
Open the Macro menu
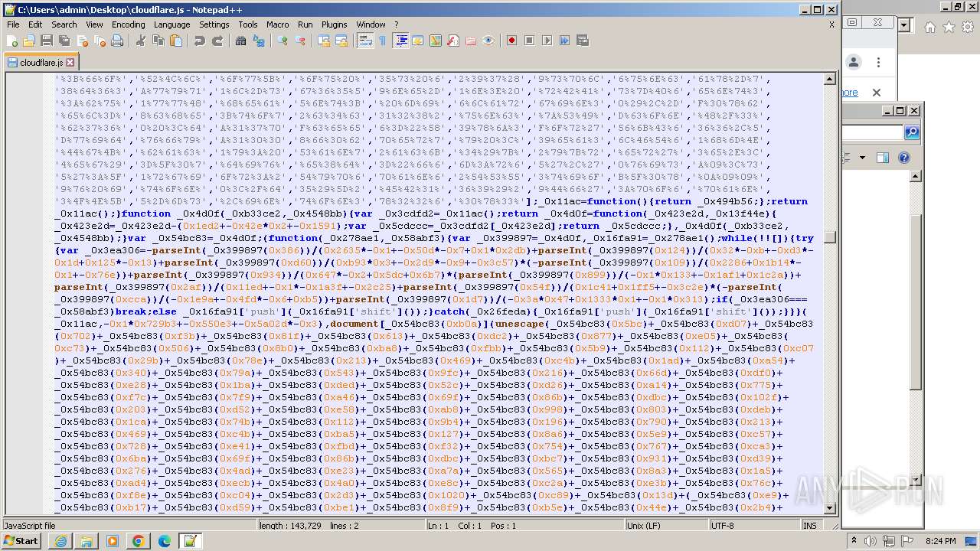[277, 24]
